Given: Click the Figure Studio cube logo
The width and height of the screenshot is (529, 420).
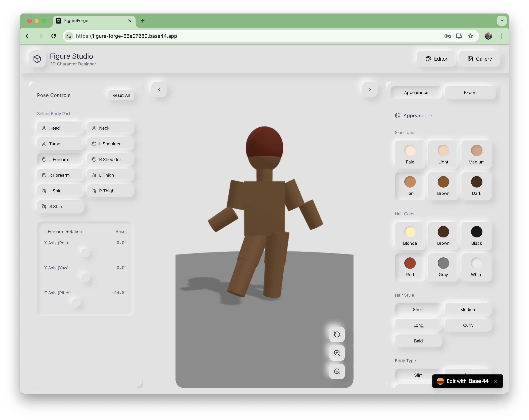Looking at the screenshot, I should pos(37,59).
